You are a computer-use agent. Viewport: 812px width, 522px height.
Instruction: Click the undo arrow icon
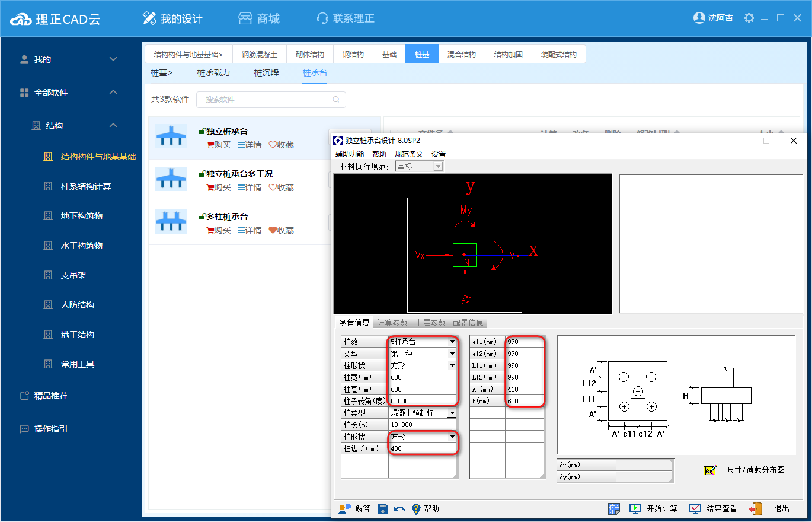tap(399, 509)
